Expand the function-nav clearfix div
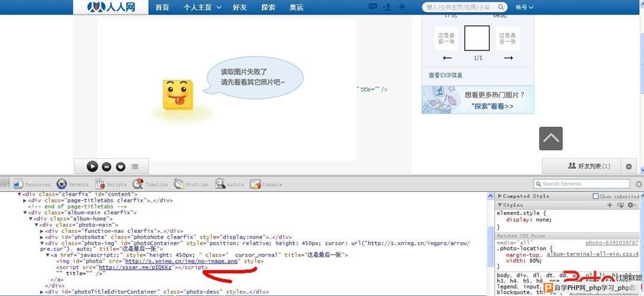 point(42,231)
